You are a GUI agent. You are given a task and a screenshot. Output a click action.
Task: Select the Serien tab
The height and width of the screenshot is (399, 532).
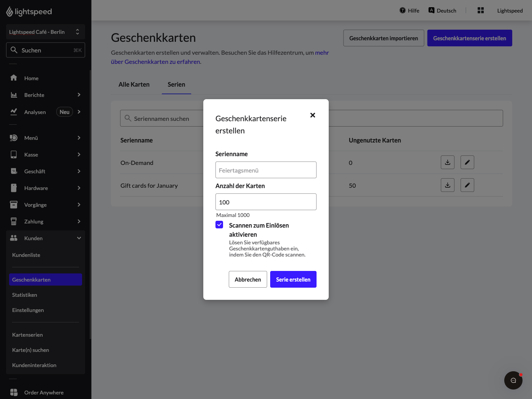[176, 84]
